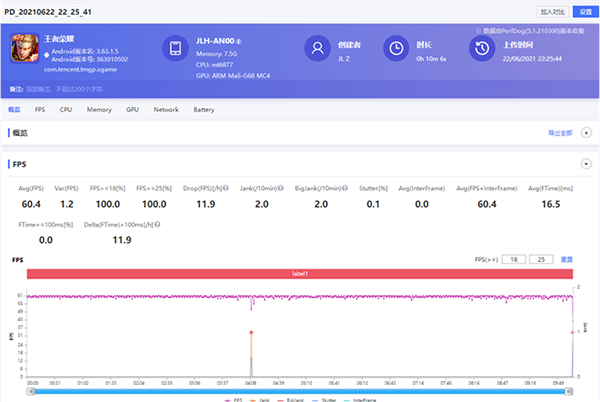Collapse the FPS section
The width and height of the screenshot is (600, 402).
coord(585,163)
